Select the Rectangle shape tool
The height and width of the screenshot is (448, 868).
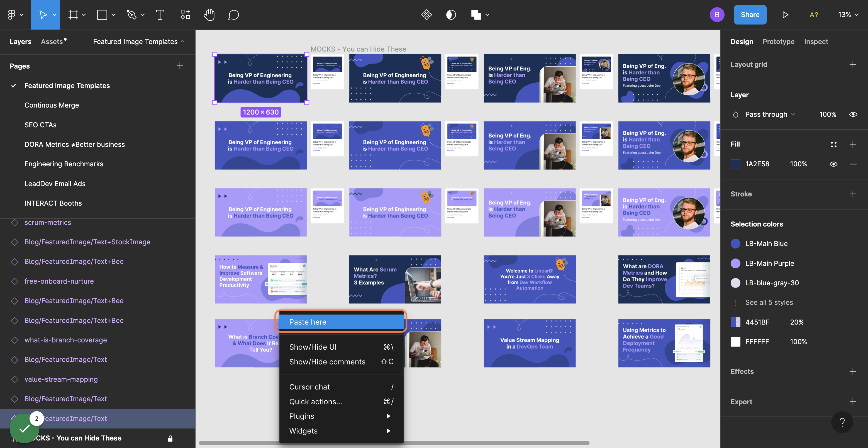pyautogui.click(x=102, y=14)
